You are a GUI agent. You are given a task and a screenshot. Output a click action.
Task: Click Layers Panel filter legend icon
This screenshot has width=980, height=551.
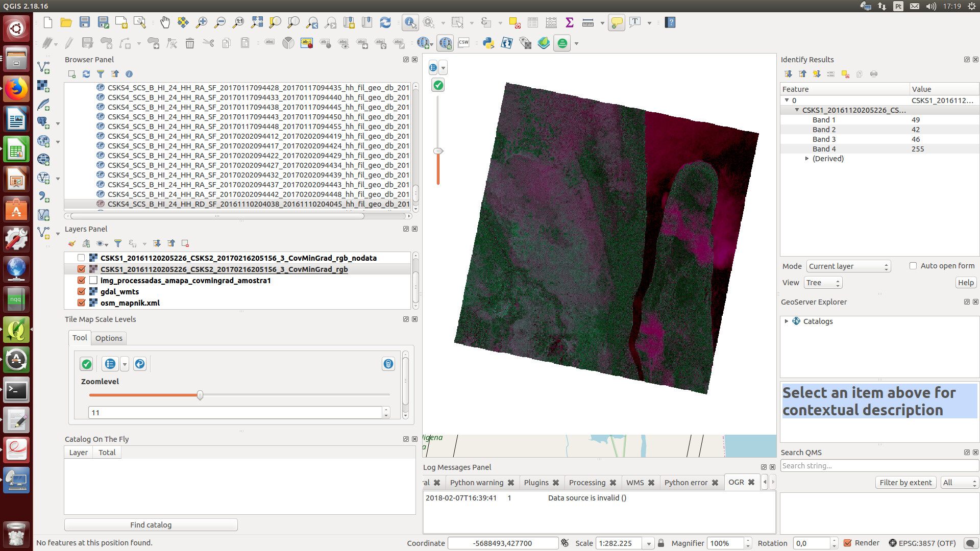tap(118, 243)
